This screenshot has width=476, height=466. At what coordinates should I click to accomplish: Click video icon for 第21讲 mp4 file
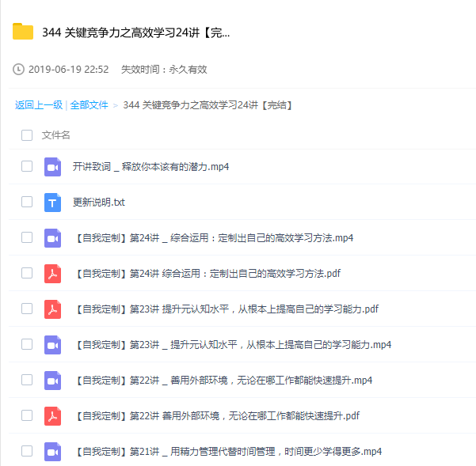pyautogui.click(x=52, y=452)
